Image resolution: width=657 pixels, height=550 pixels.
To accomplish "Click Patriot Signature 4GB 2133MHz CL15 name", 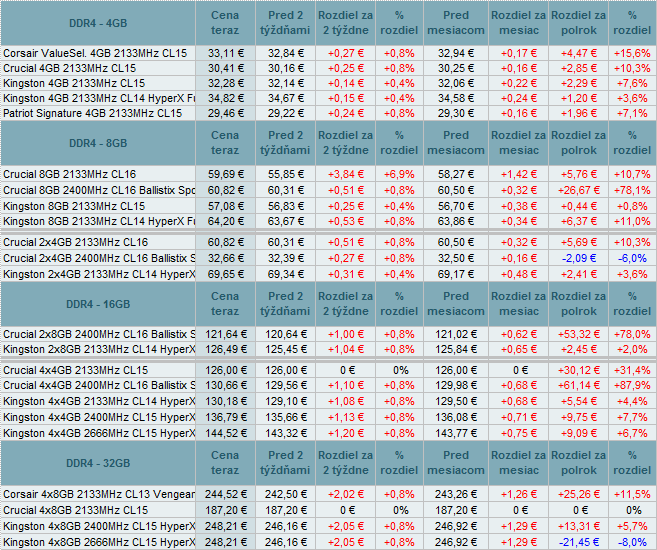I will pos(93,114).
